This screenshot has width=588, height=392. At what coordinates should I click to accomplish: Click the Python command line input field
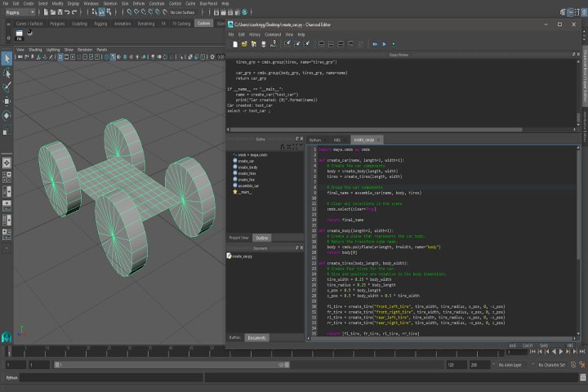(x=111, y=377)
